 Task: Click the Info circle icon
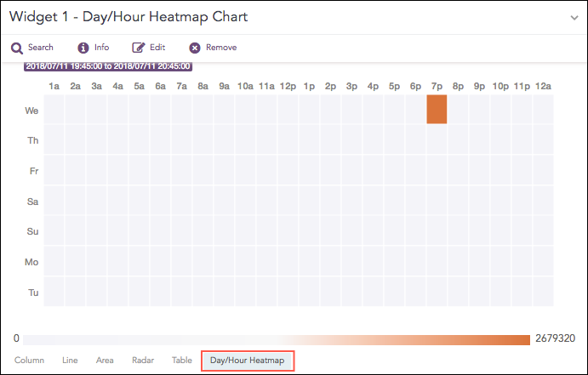coord(83,48)
